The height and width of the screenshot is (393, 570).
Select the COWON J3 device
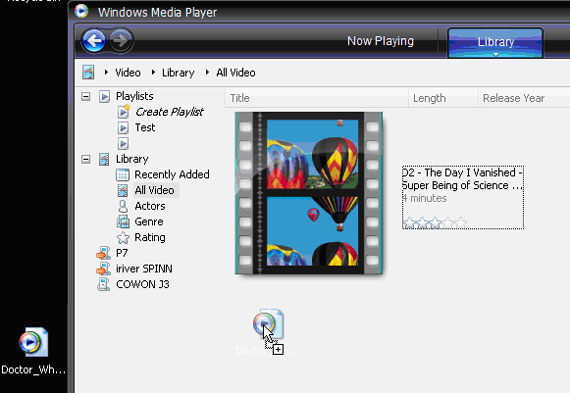click(142, 284)
